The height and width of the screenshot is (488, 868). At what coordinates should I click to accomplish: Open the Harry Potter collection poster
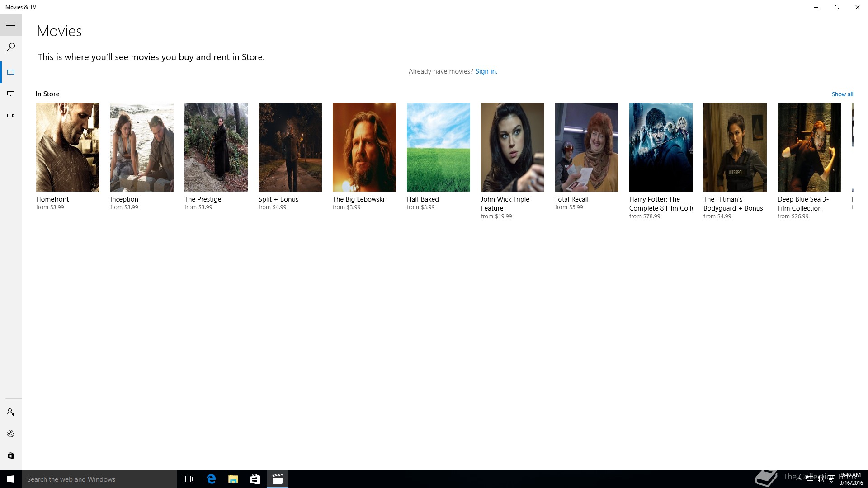(x=661, y=147)
